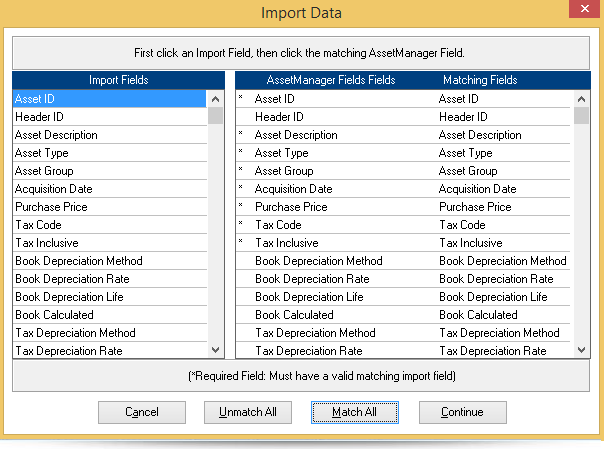Screen dimensions: 604x449
Task: Click 'Book Depreciation Method' in AssetManager Fields column
Action: [319, 261]
